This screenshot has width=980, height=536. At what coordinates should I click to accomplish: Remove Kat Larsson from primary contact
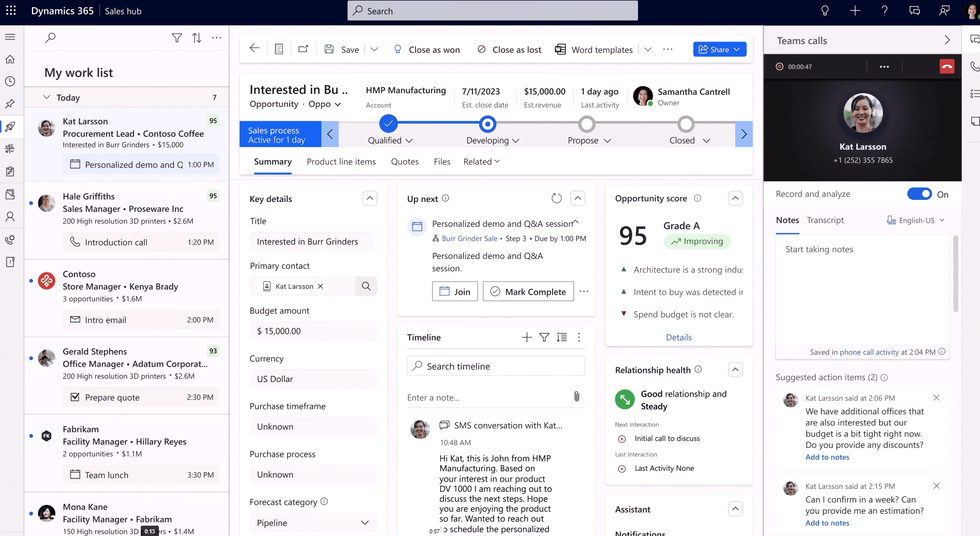pyautogui.click(x=320, y=286)
